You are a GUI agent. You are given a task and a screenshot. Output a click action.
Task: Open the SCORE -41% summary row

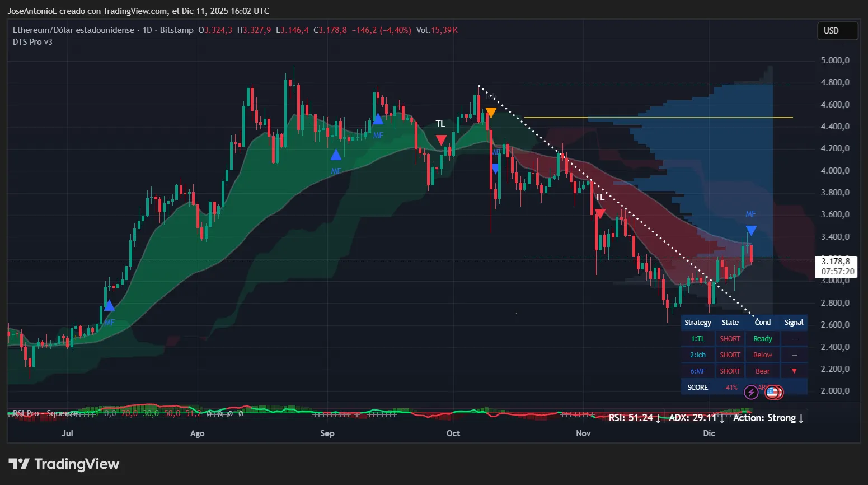tap(698, 386)
